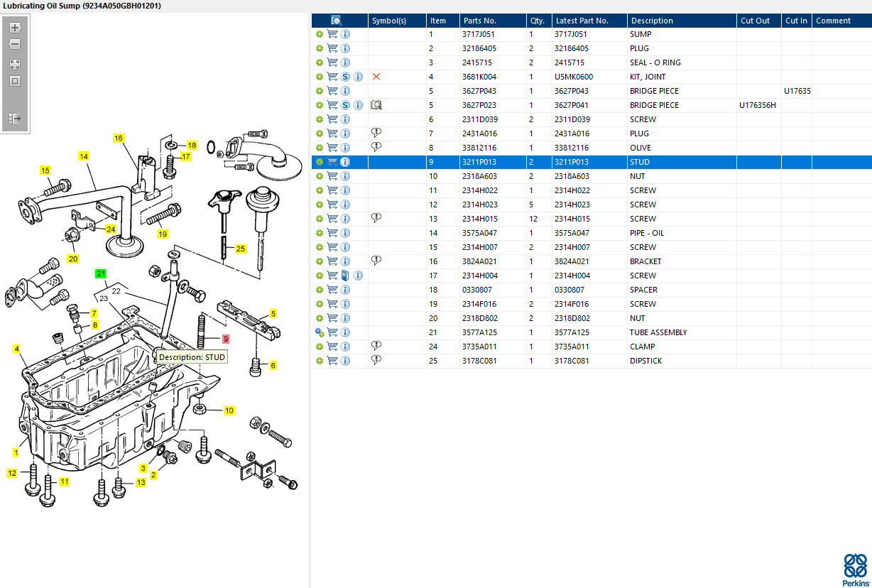
Task: Click the gear icon for SCREW 2314H022
Action: point(320,190)
